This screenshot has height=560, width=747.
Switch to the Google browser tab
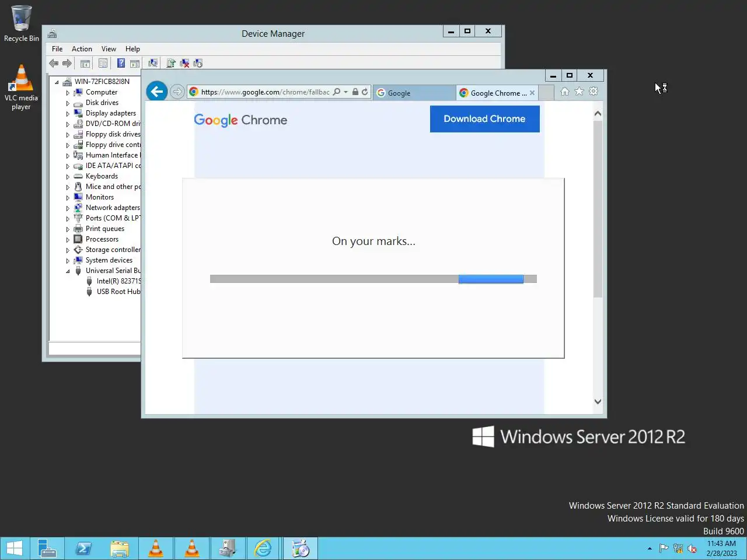coord(414,93)
